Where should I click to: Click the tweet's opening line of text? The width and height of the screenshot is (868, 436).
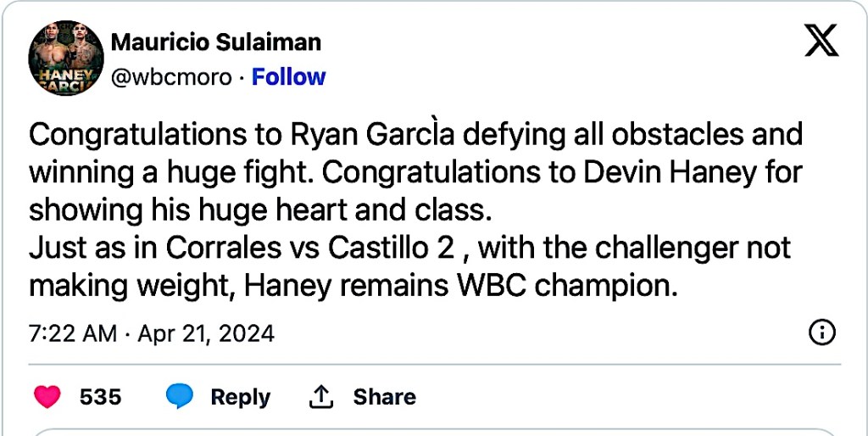415,134
